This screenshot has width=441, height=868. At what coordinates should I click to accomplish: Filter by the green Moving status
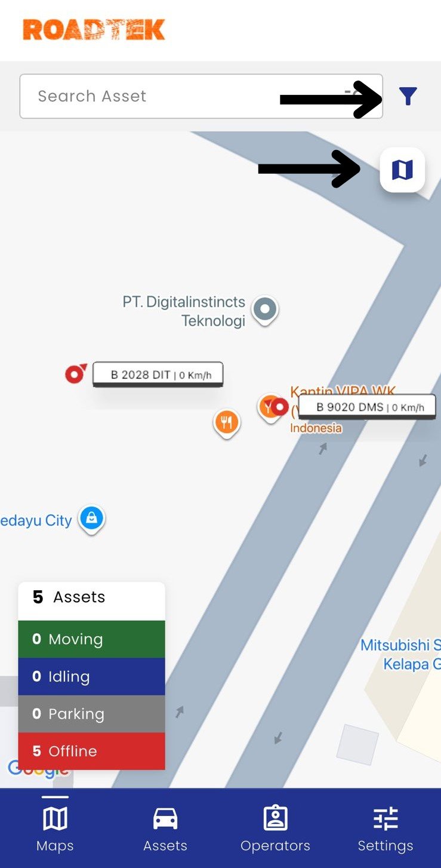click(91, 639)
